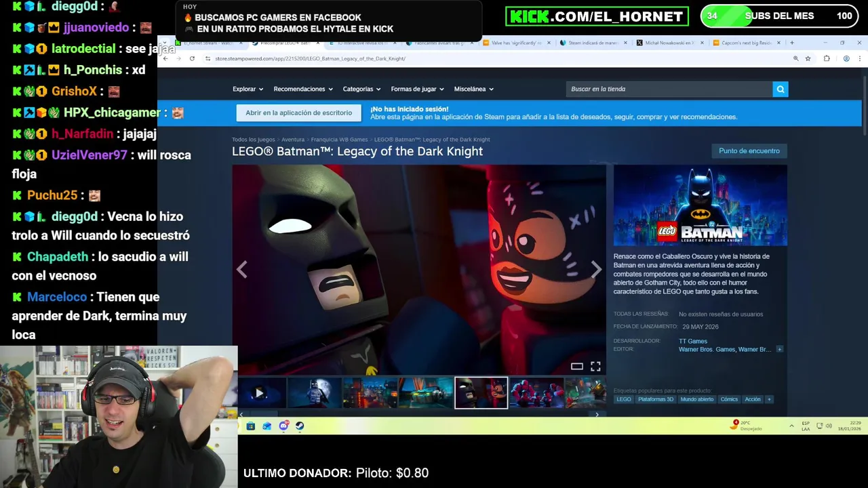This screenshot has height=488, width=868.
Task: Select the Batman with moon screenshot thumbnail
Action: (x=315, y=393)
